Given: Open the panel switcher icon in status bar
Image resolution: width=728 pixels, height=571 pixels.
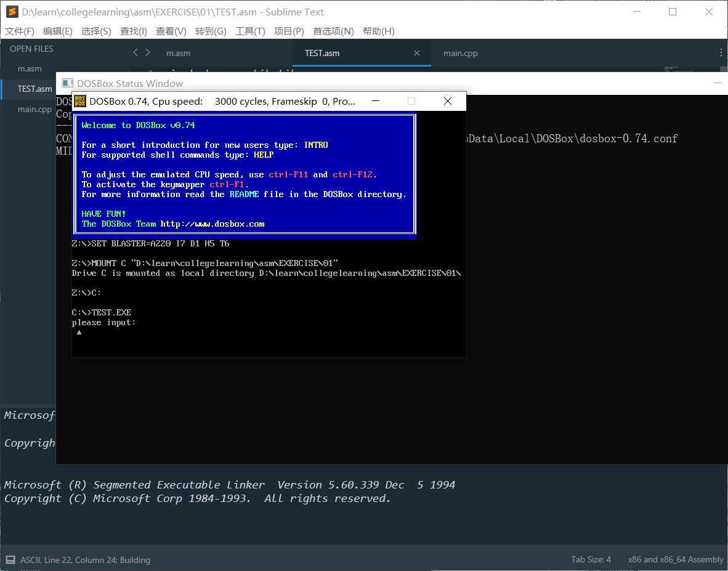Looking at the screenshot, I should point(10,560).
